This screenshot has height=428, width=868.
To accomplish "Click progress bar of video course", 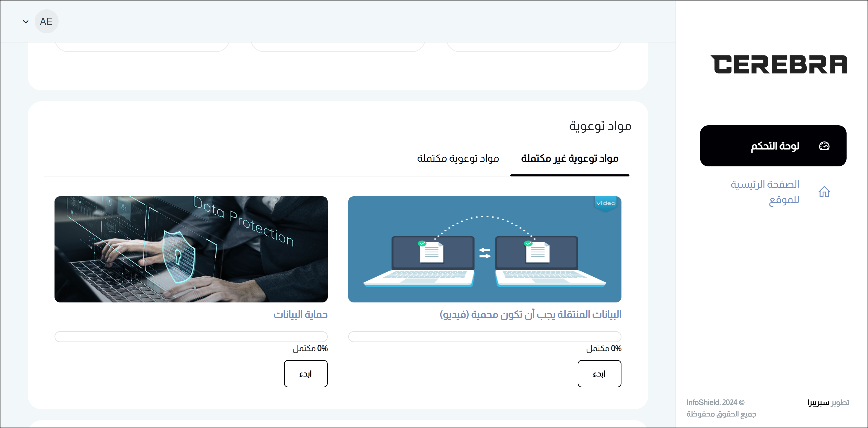I will click(485, 337).
